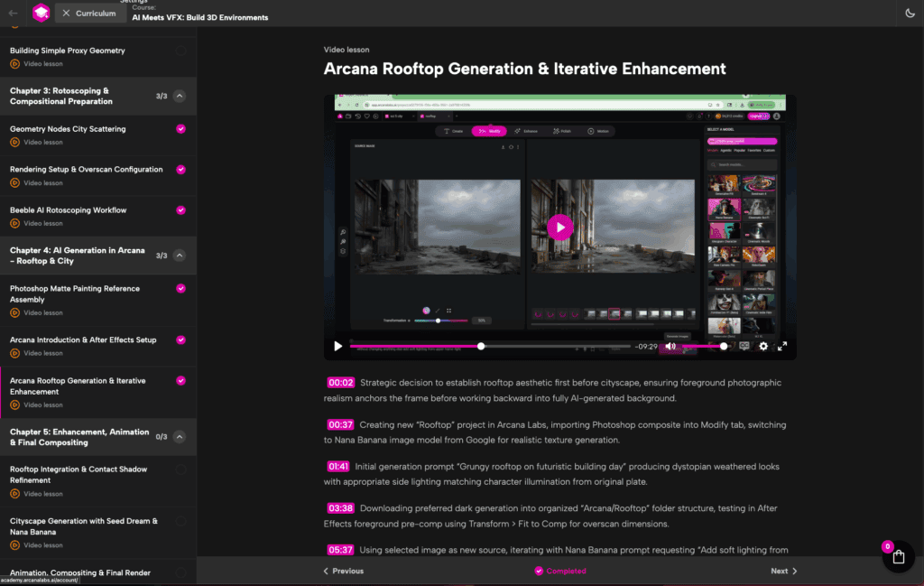Click the Arcana academy logo icon

point(42,13)
